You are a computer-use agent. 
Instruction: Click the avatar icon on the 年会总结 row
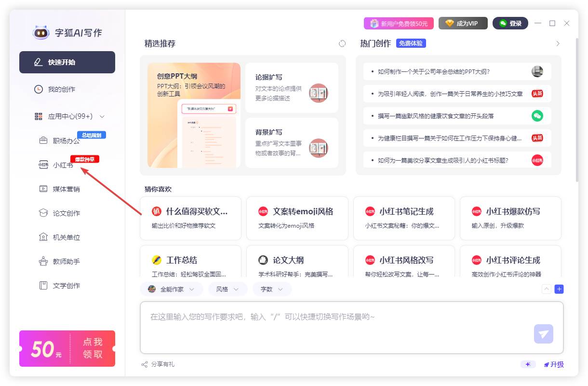tap(537, 71)
